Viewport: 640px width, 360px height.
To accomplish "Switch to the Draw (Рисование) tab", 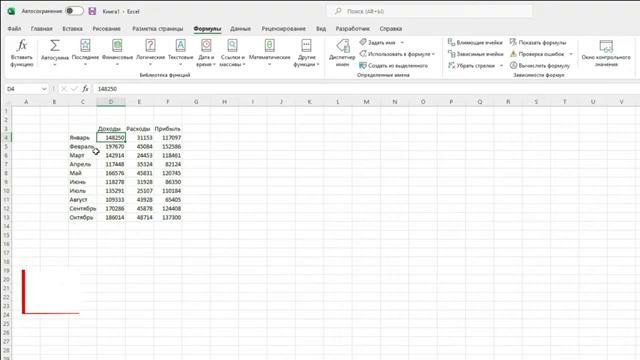I will 107,29.
